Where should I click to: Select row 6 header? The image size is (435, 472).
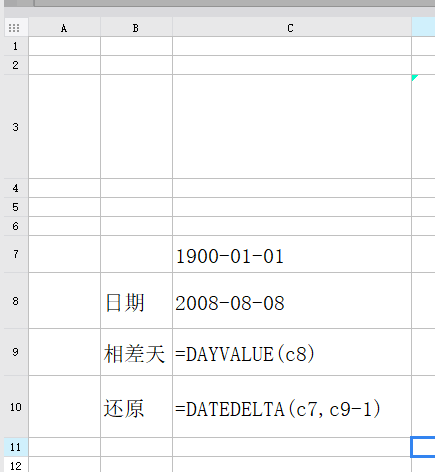(x=16, y=226)
